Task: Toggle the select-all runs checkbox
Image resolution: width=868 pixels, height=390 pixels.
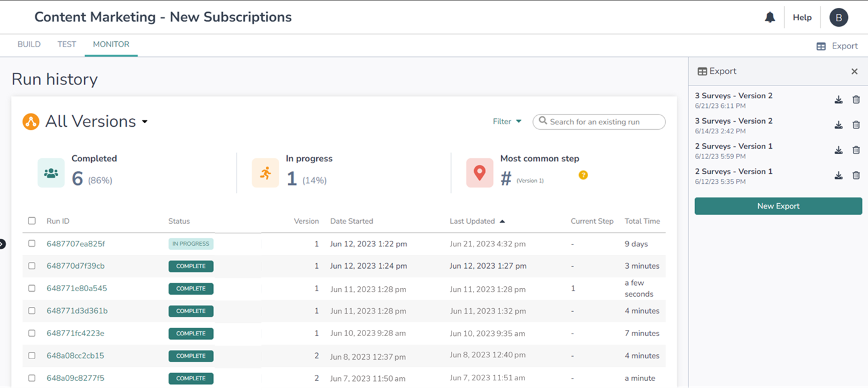Action: (x=32, y=221)
